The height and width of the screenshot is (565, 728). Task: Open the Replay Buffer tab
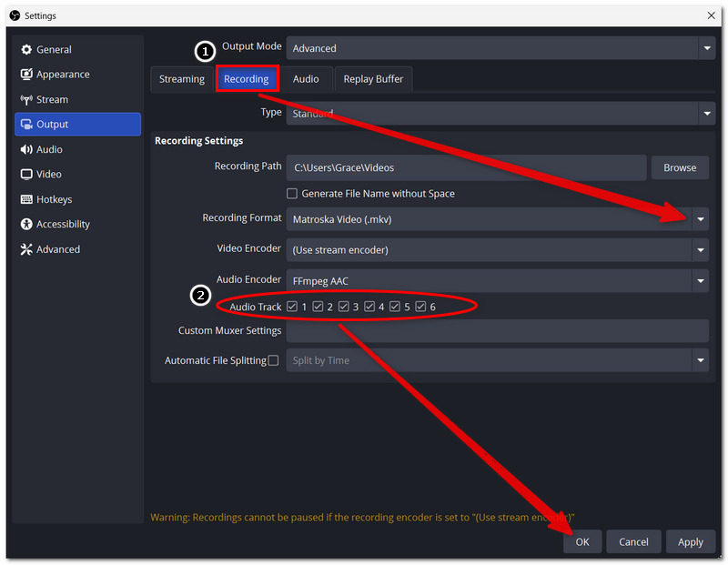coord(373,79)
